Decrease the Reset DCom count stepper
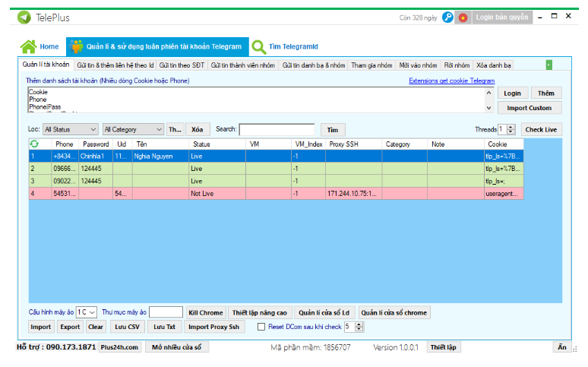 [359, 330]
